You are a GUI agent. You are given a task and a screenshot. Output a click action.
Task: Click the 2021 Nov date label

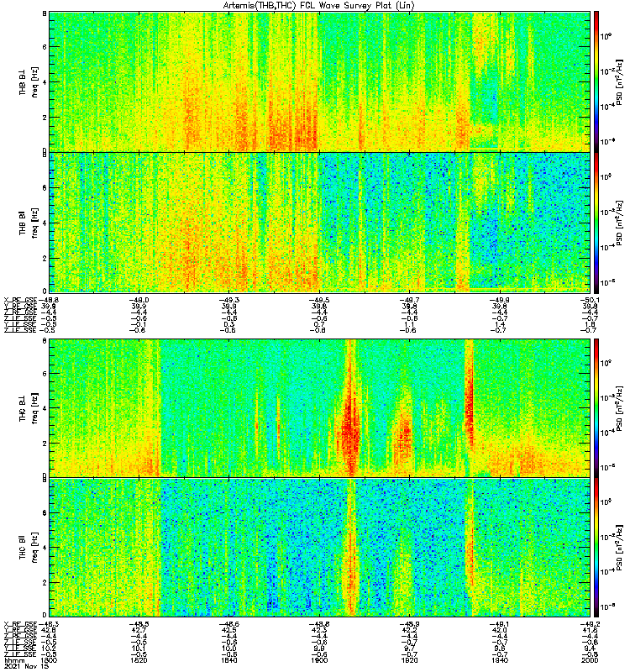(x=26, y=666)
